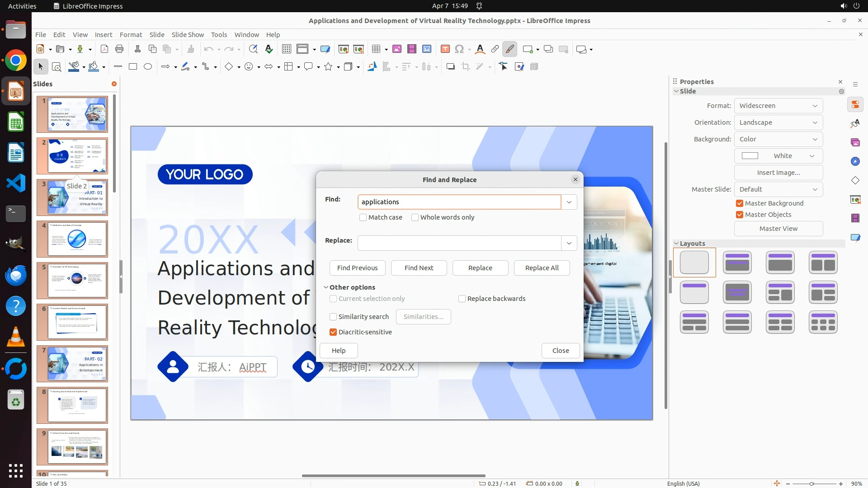Image resolution: width=868 pixels, height=488 pixels.
Task: Select the Rectangle drawing tool
Action: [x=133, y=67]
